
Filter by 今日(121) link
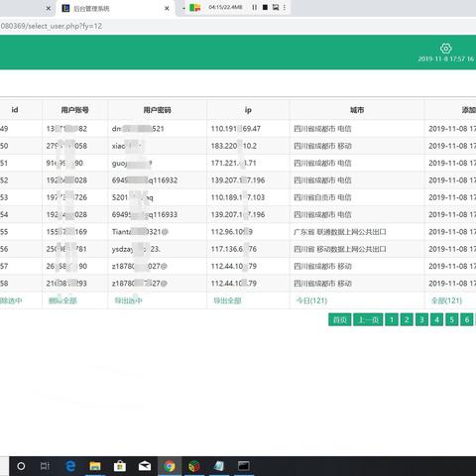[311, 300]
